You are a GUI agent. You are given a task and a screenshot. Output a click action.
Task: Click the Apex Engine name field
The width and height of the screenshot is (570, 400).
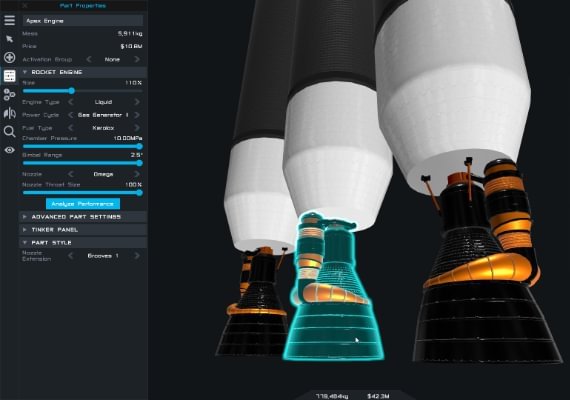point(83,21)
